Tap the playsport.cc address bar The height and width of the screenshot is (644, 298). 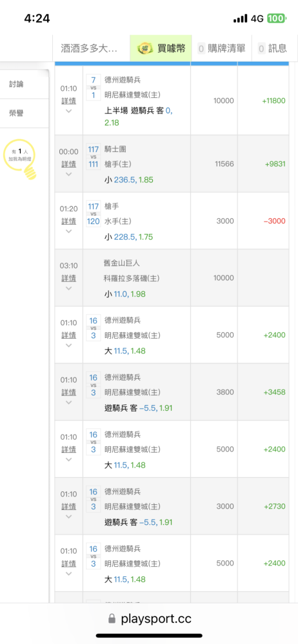pos(149,618)
